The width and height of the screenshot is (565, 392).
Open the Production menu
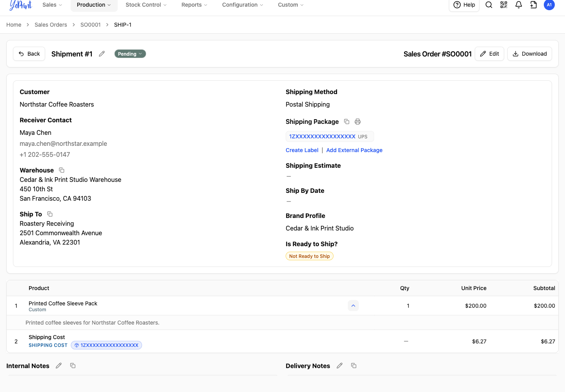click(94, 5)
